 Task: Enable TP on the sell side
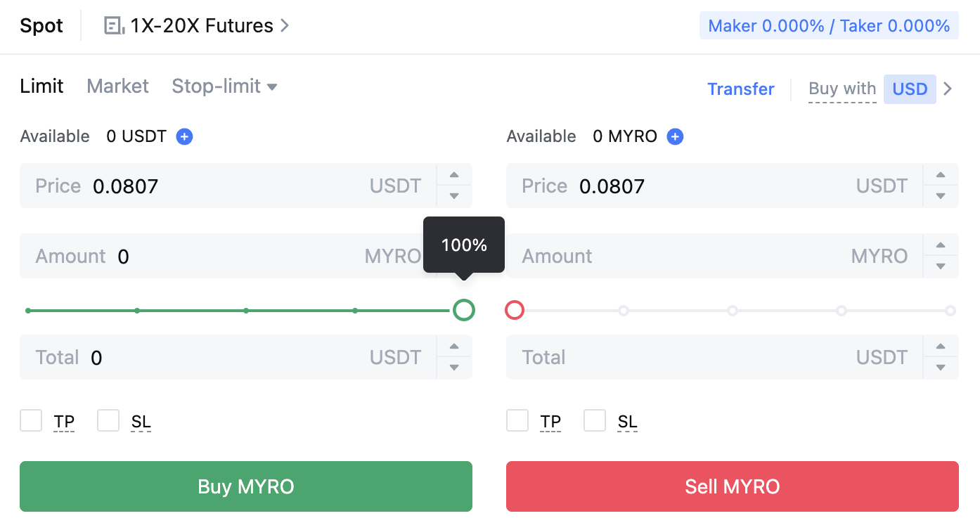coord(517,420)
